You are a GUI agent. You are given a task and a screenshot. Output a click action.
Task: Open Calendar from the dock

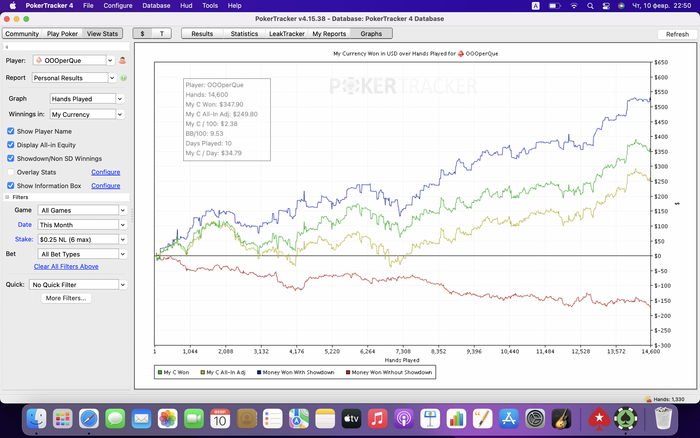point(220,419)
